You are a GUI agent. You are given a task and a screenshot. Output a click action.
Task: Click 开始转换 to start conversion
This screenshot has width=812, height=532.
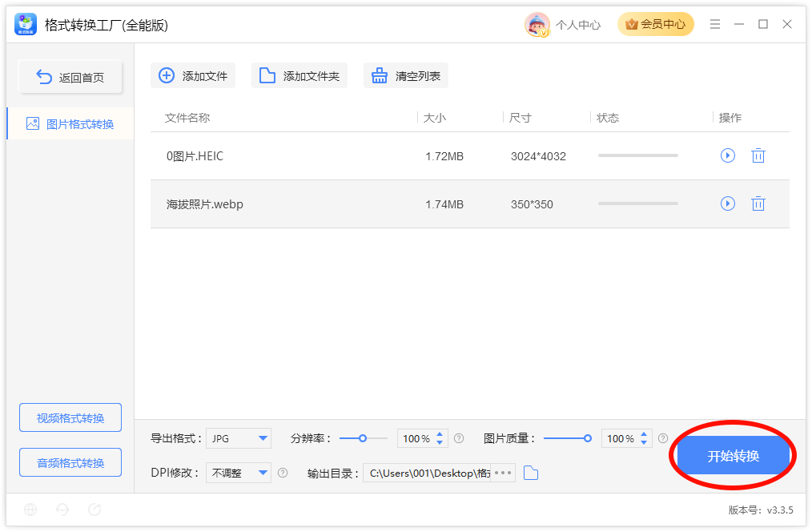click(733, 456)
